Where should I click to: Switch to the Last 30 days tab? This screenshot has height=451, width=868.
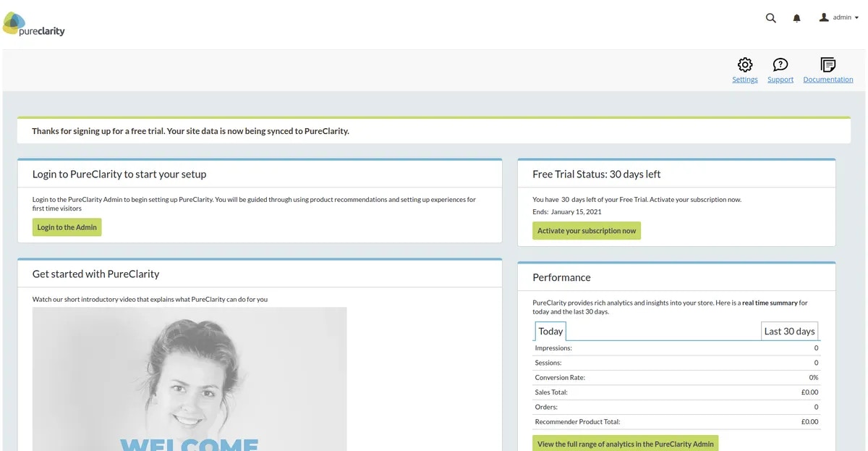click(x=790, y=331)
